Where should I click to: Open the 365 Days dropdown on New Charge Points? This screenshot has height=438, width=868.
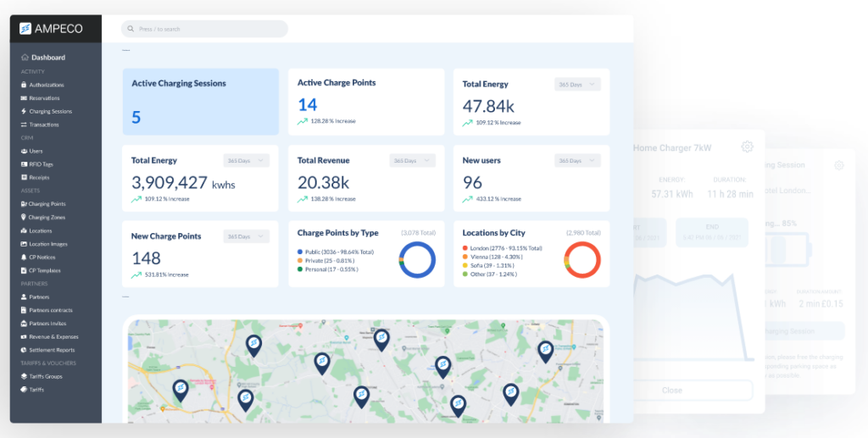tap(247, 236)
